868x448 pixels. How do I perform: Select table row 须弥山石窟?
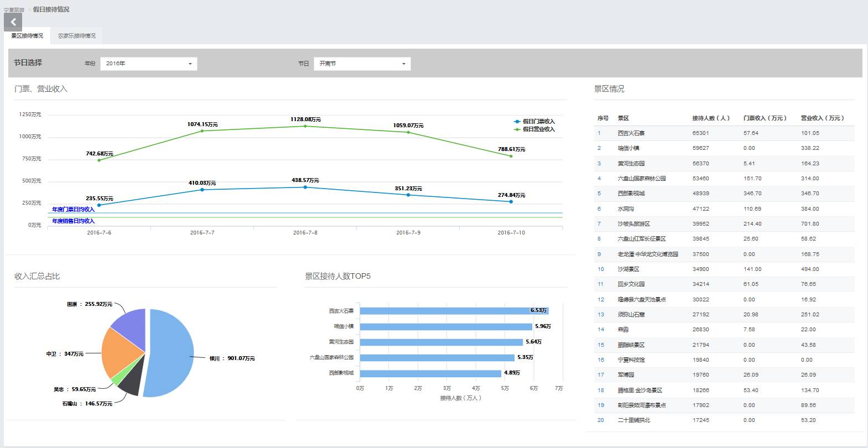tap(723, 315)
